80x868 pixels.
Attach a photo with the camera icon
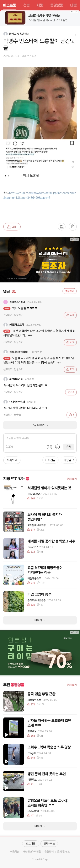(49, 447)
